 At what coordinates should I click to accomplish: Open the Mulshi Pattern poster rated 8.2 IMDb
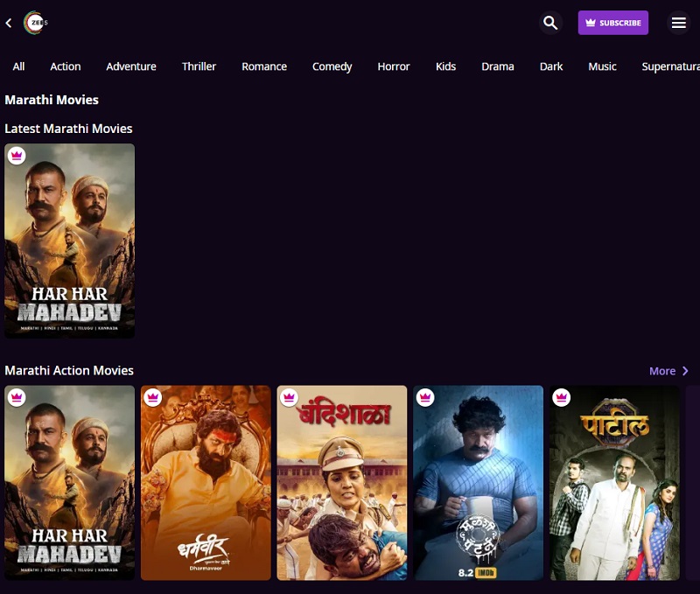tap(478, 483)
